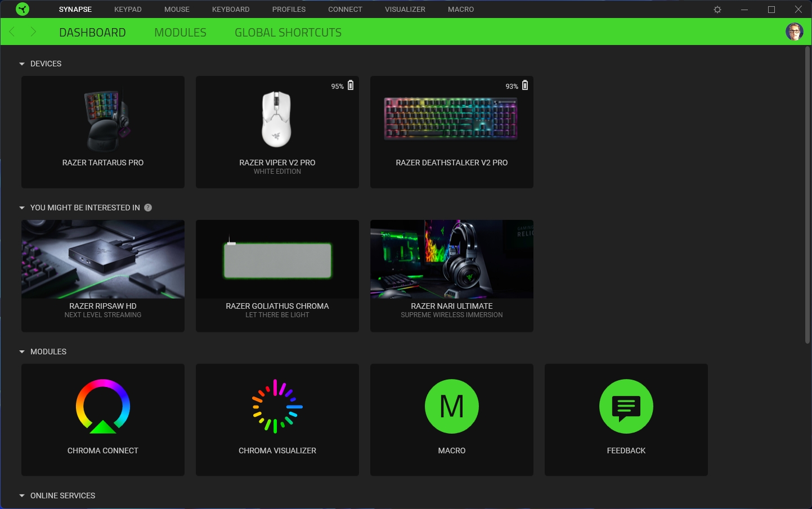The height and width of the screenshot is (509, 812).
Task: Select the Dashboard subtab
Action: click(x=92, y=33)
